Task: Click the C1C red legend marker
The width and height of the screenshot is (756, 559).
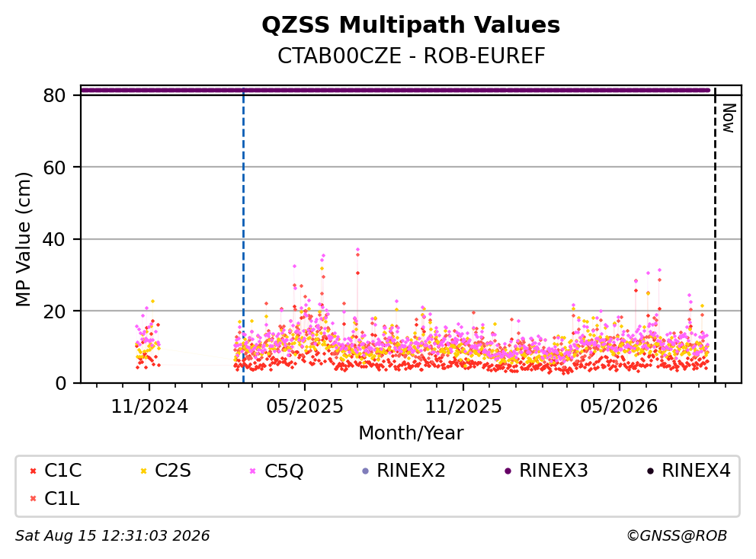Action: (33, 471)
